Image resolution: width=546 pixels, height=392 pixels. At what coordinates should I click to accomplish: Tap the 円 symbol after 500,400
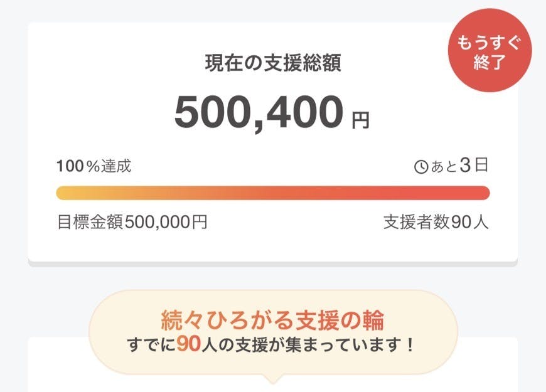360,120
